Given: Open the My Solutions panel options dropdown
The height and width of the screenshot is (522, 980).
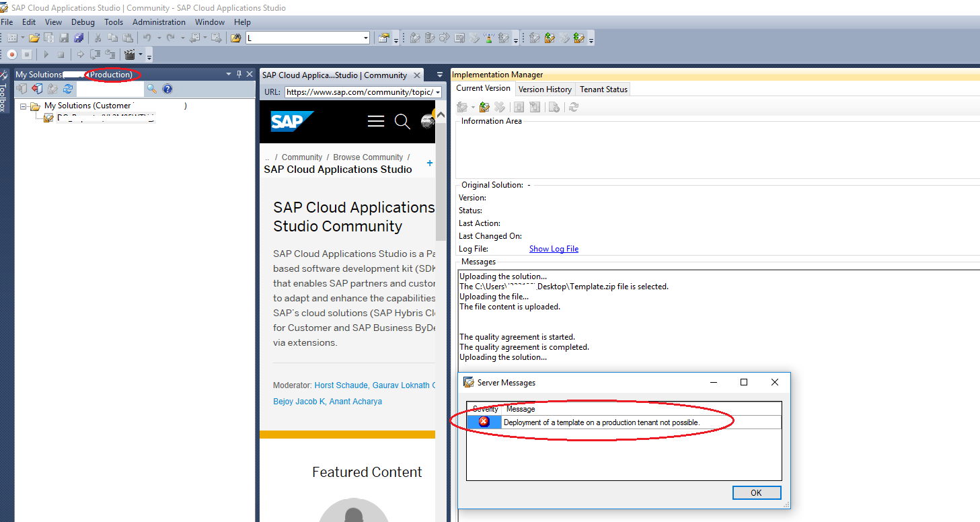Looking at the screenshot, I should 228,74.
